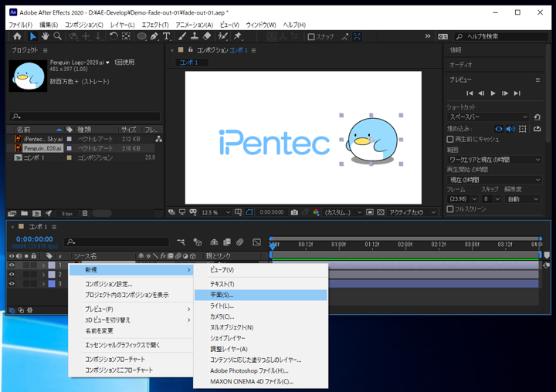Open the 現在の時間 play-from dropdown
556x392 pixels.
coord(494,180)
